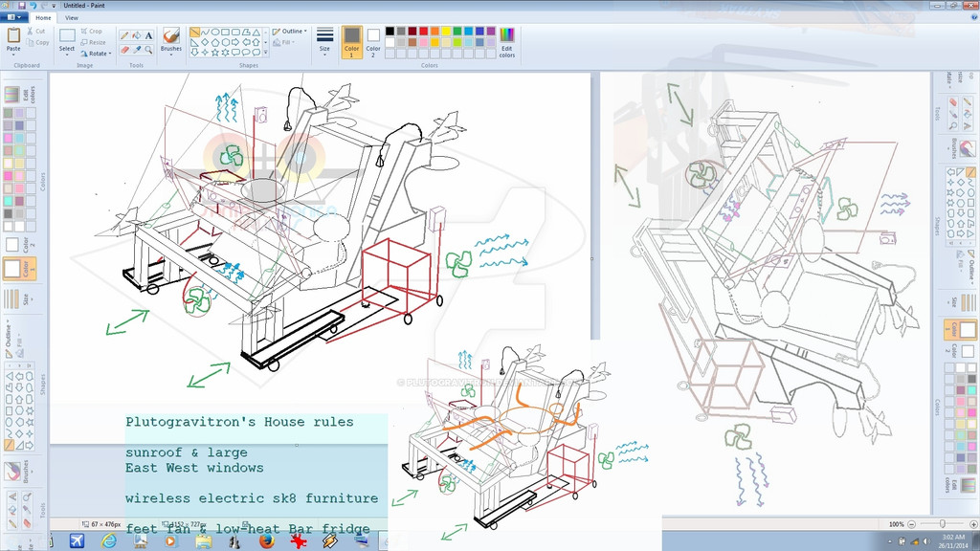Screen dimensions: 980x551
Task: Choose the Left arrow shape
Action: 246,42
